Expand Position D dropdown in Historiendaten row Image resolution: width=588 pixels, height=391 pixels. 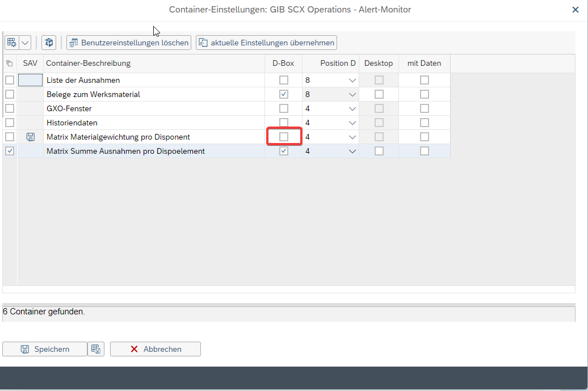point(352,123)
